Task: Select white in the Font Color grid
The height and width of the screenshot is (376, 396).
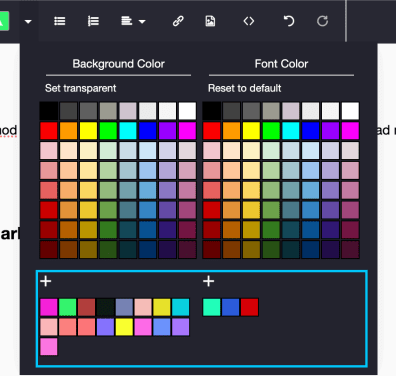Action: tap(350, 111)
